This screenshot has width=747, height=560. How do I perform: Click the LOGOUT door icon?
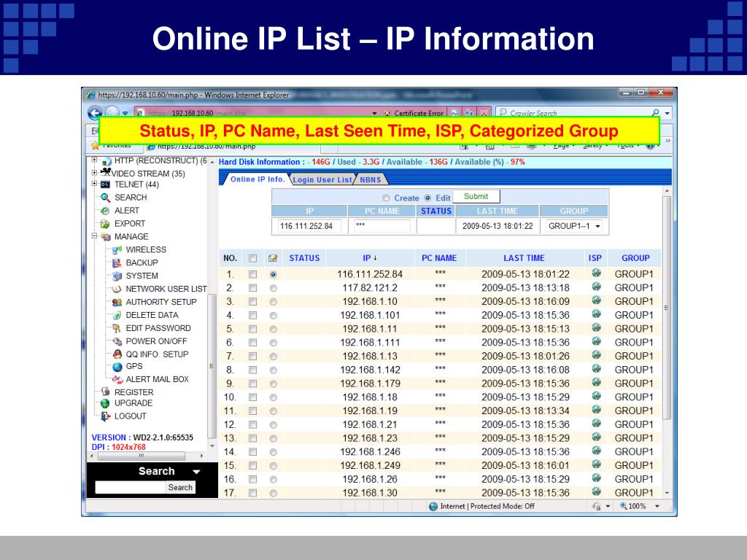pos(105,416)
